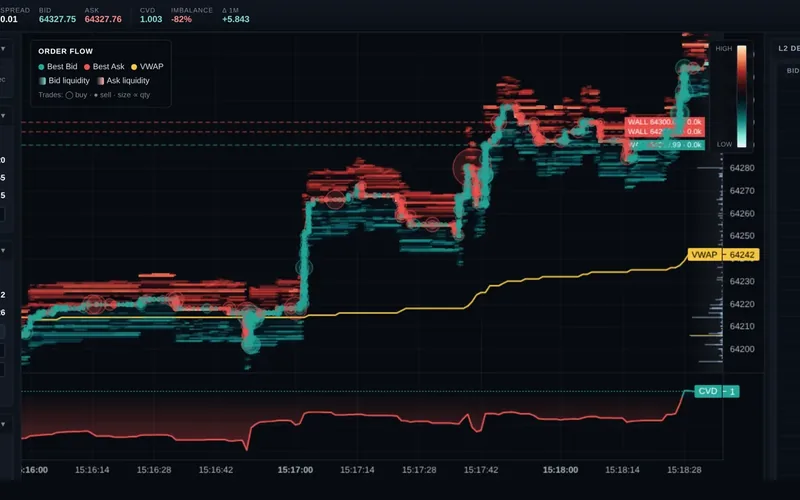Click the 64270 price axis label
Screen dimensions: 800x500
pyautogui.click(x=742, y=191)
